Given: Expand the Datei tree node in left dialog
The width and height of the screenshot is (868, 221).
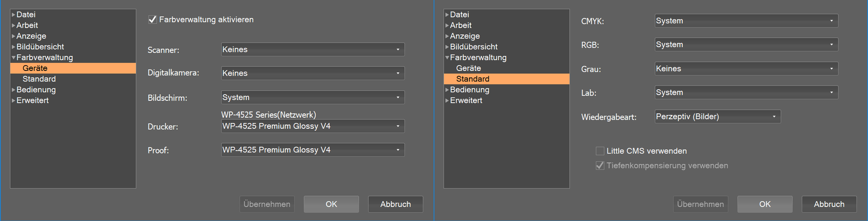Looking at the screenshot, I should coord(14,15).
